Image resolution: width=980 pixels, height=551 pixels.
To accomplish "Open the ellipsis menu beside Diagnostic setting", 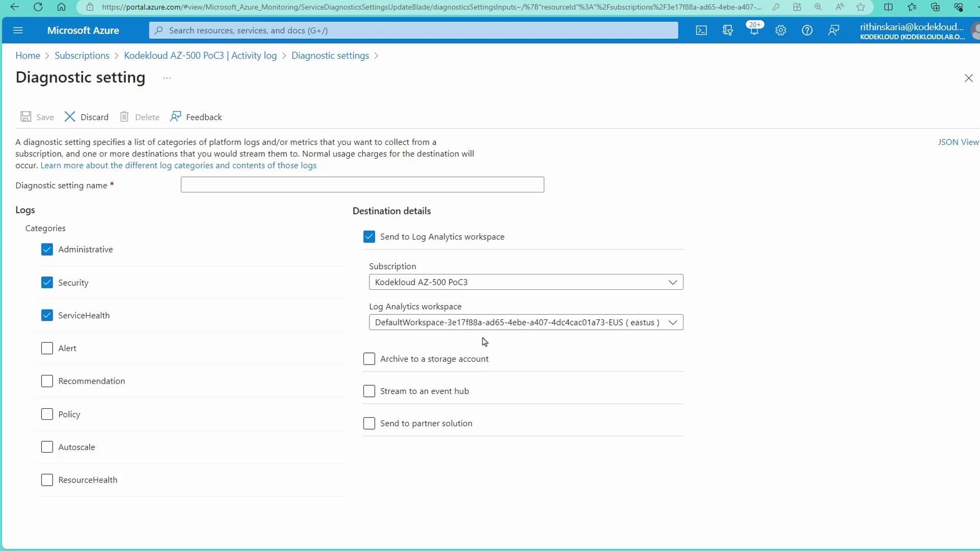I will [167, 78].
